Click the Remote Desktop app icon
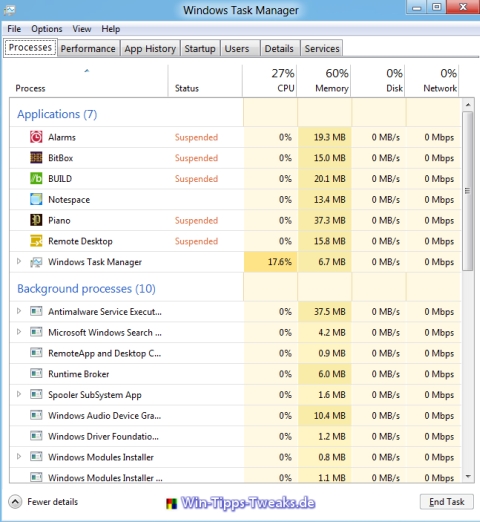 point(36,241)
